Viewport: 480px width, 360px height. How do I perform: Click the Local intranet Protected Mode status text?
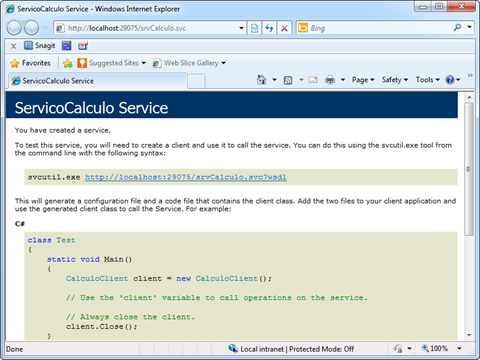coord(297,349)
